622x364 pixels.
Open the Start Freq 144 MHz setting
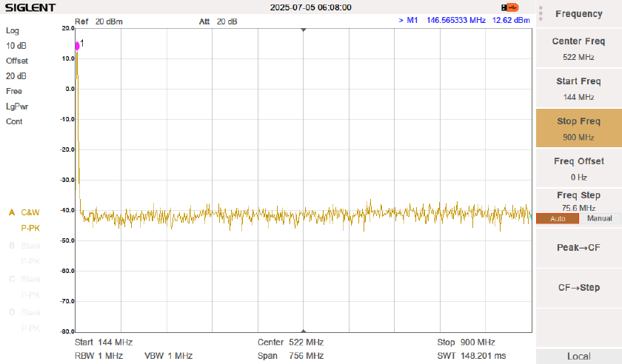tap(578, 88)
